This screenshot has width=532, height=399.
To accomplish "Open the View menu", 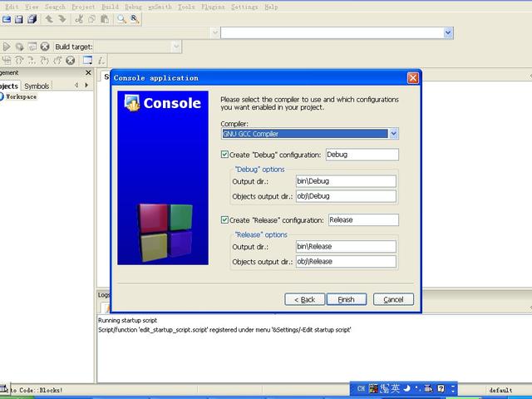I will coord(32,7).
